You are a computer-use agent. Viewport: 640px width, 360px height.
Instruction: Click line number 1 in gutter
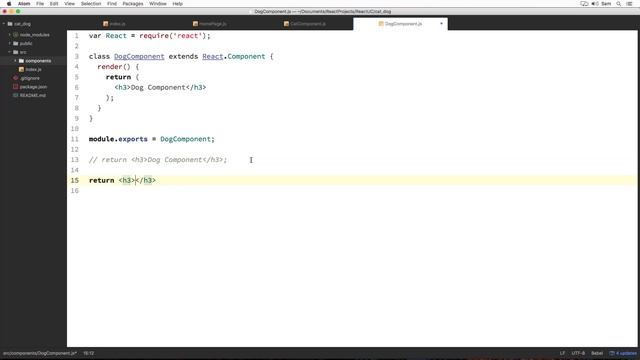click(x=76, y=36)
